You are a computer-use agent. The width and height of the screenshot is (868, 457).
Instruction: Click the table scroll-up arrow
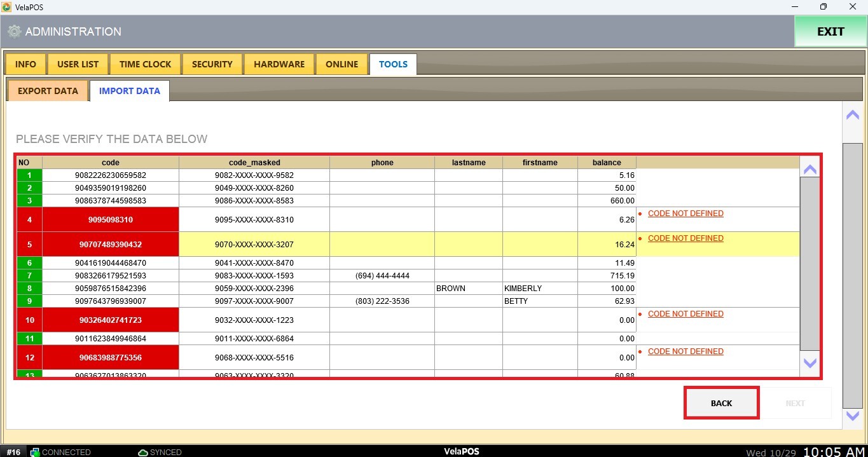coord(809,170)
